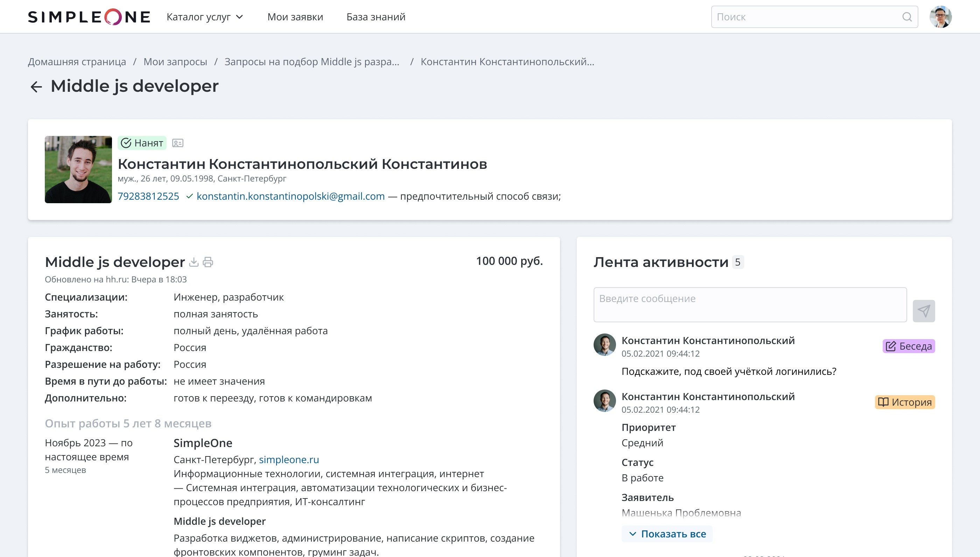The image size is (980, 557).
Task: Click the contact card icon beside Нанят
Action: click(x=178, y=143)
